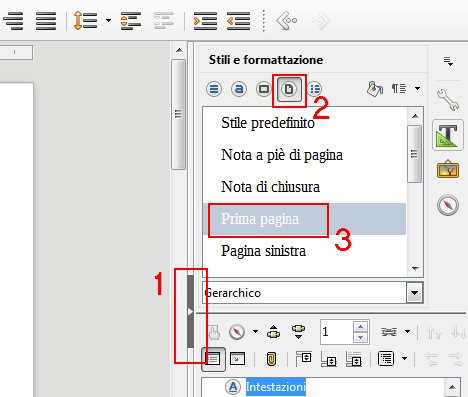Click the promote chapter up-arrow icon
This screenshot has height=397, width=468.
[433, 332]
